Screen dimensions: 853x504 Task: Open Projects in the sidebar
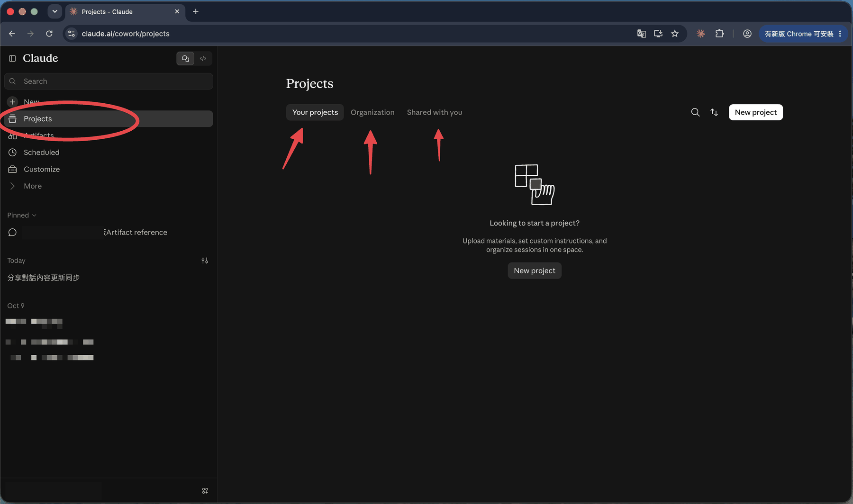click(109, 119)
